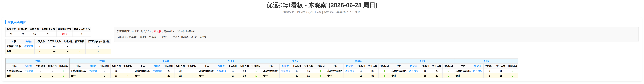This screenshot has height=84, width=644.
Task: Click the page title 优远排班看板 - 东晓南
Action: (322, 5)
